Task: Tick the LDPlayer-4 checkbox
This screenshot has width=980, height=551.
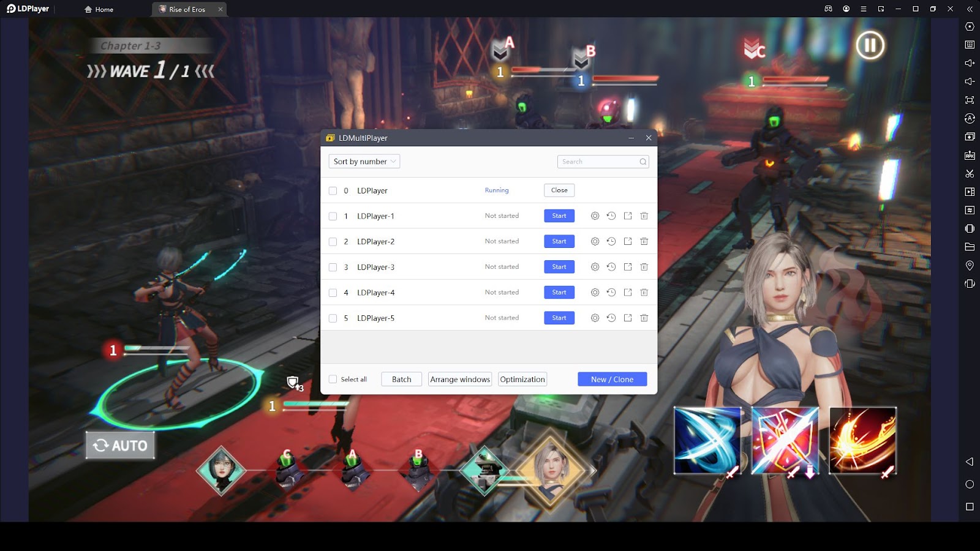Action: (x=333, y=293)
